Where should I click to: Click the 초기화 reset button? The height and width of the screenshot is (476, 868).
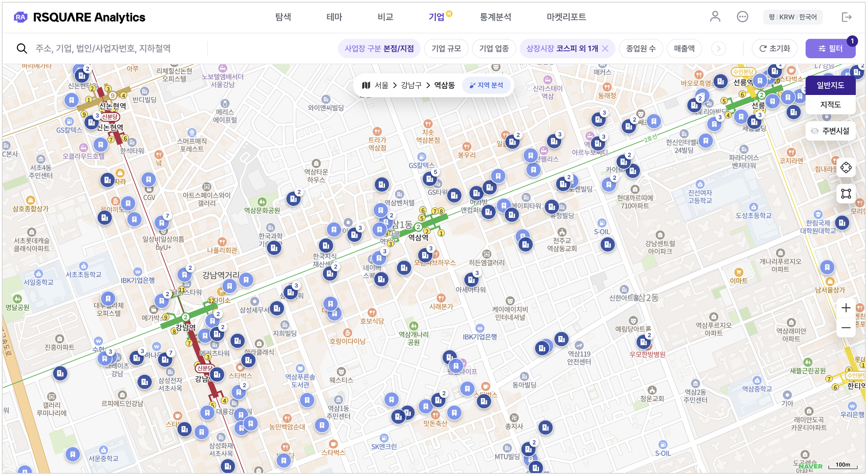[x=774, y=48]
